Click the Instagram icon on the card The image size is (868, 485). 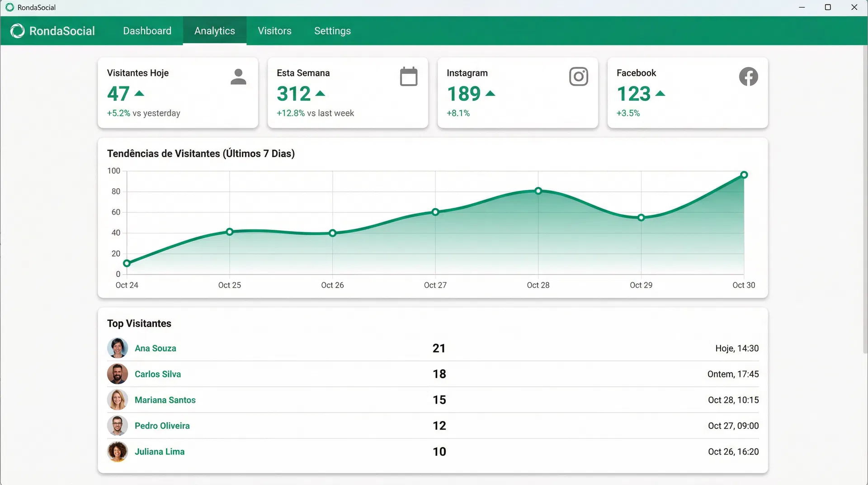578,76
